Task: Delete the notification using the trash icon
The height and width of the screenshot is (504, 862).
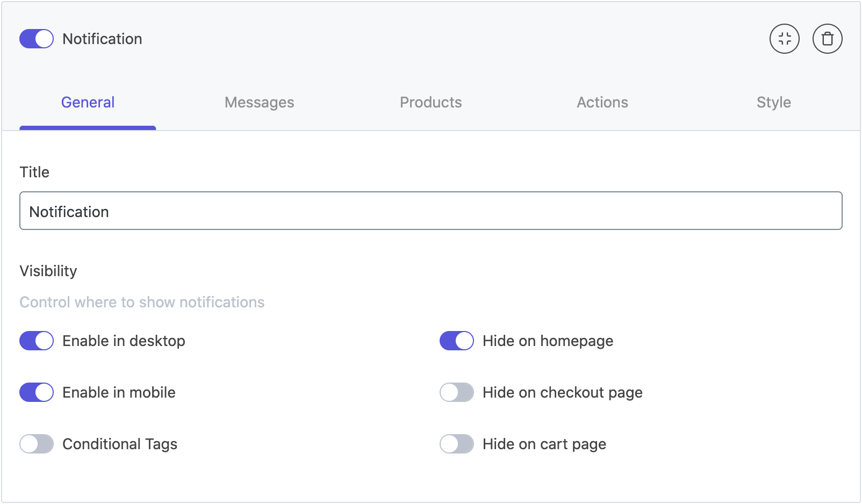Action: [828, 39]
